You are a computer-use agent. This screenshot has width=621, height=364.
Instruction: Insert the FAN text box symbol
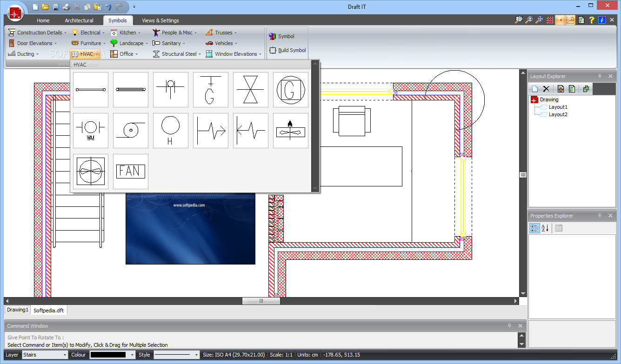pyautogui.click(x=131, y=172)
